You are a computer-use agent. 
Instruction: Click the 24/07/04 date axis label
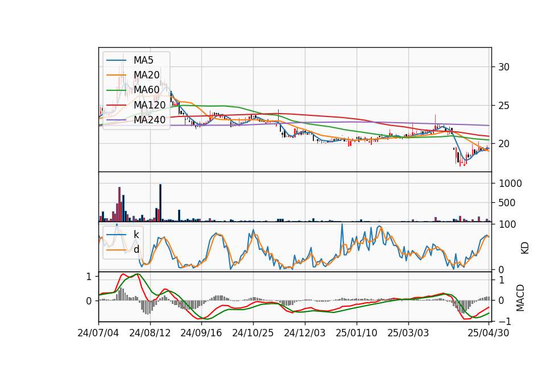click(x=98, y=333)
